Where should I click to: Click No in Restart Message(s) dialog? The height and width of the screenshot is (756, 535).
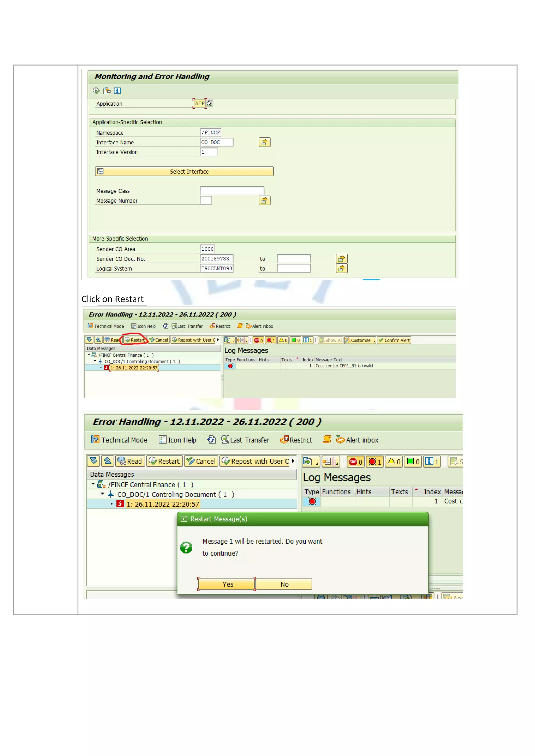click(x=284, y=584)
